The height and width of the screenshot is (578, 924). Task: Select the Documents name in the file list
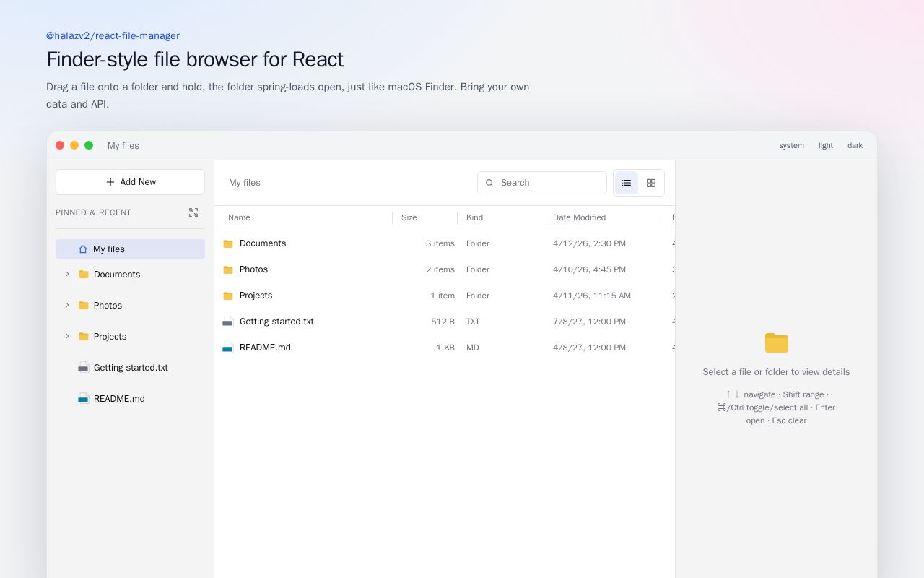tap(263, 243)
